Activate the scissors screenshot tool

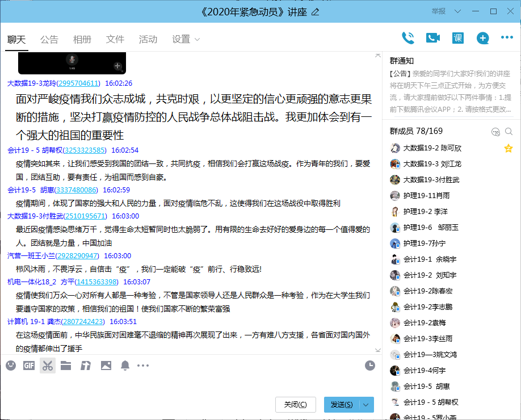[x=48, y=366]
